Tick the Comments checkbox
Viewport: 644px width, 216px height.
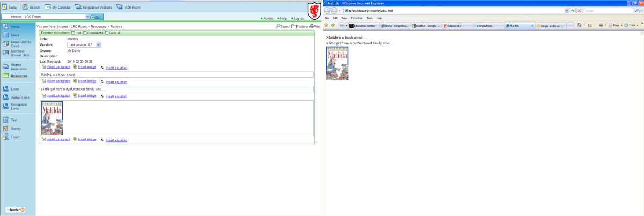point(84,33)
